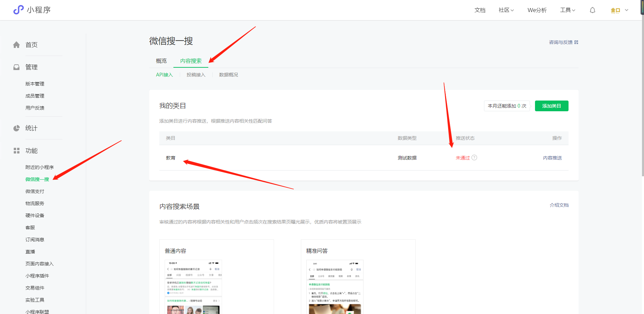Expand the 工具 dropdown menu
The width and height of the screenshot is (644, 314).
point(568,10)
